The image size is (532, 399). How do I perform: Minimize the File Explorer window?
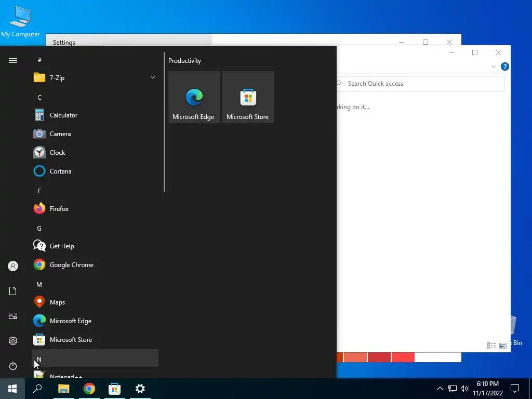(x=451, y=52)
